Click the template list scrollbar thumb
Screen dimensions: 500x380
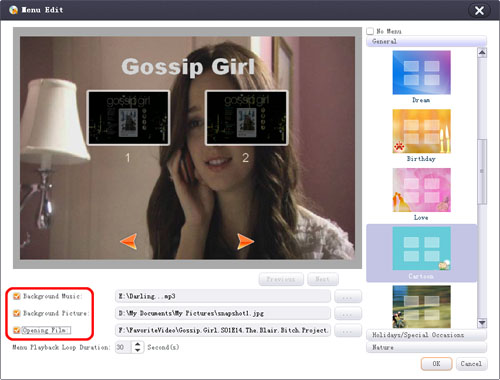[482, 171]
